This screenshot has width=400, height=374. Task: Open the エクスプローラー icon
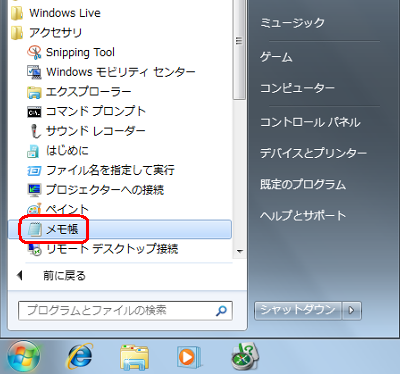[34, 92]
